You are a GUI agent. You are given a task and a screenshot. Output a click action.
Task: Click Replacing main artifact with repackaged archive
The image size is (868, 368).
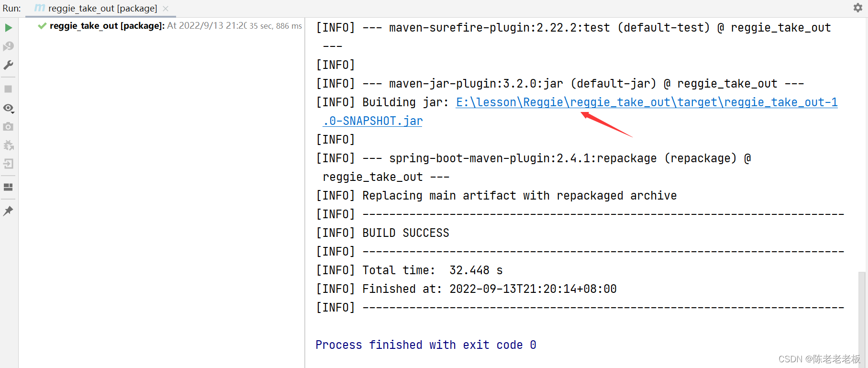click(x=520, y=196)
